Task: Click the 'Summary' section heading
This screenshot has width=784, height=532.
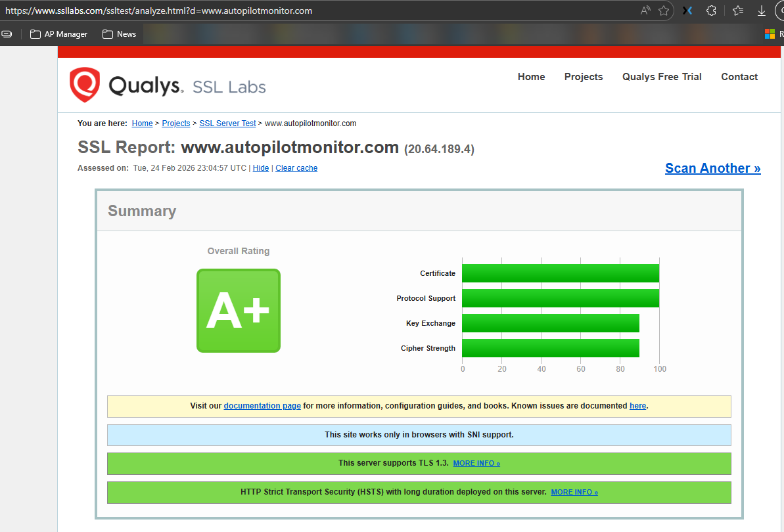Action: [142, 211]
